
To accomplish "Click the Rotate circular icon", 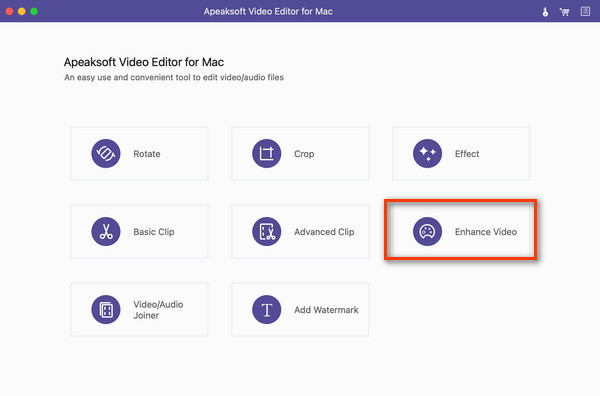I will tap(106, 153).
